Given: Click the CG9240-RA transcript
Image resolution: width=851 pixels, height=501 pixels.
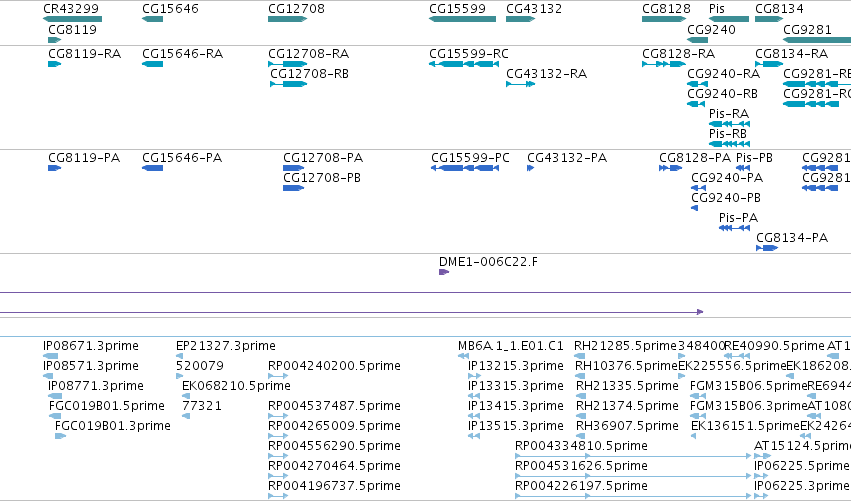Looking at the screenshot, I should tap(697, 84).
